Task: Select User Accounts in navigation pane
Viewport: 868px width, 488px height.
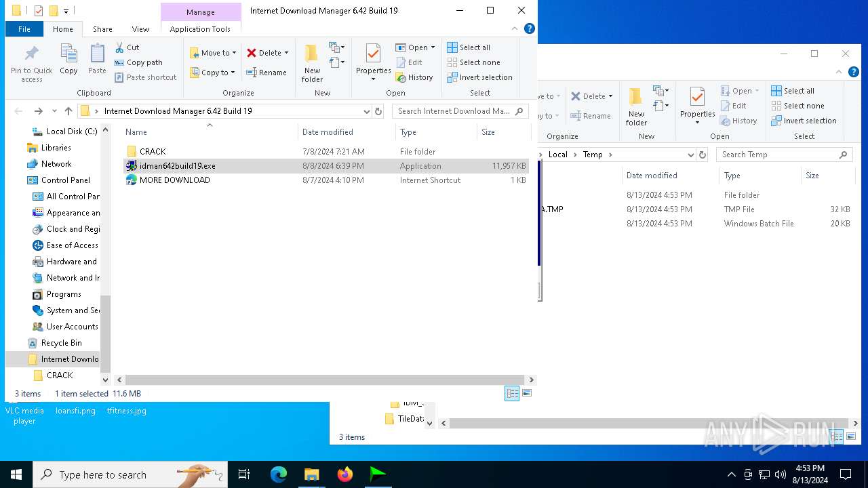Action: (65, 327)
